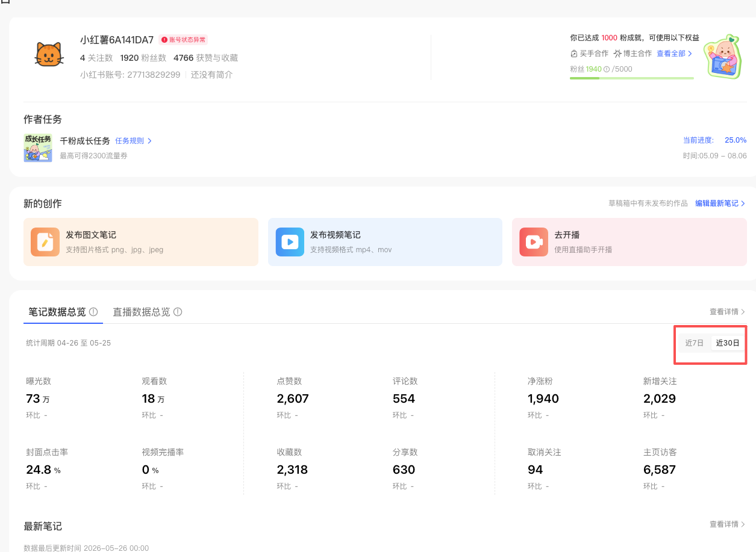Select the 近30日 time range toggle
Screen dimensions: 756x552
pyautogui.click(x=727, y=343)
